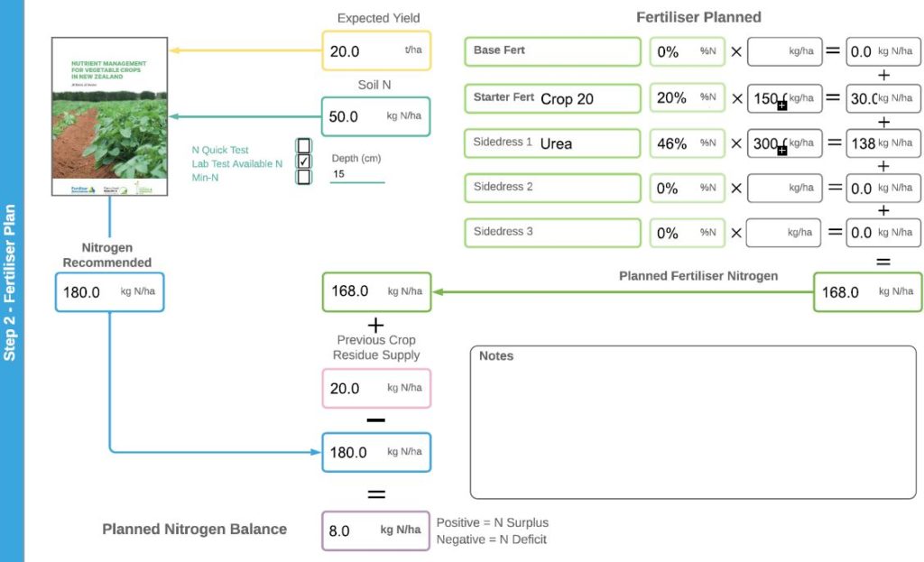This screenshot has height=562, width=924.
Task: Edit the Starter Fert product name field
Action: (552, 98)
